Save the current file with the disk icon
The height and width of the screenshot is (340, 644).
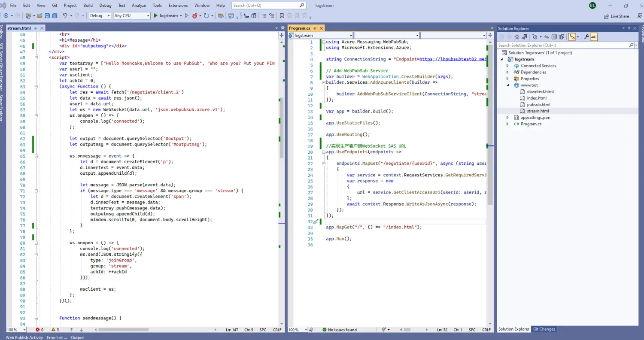(47, 15)
